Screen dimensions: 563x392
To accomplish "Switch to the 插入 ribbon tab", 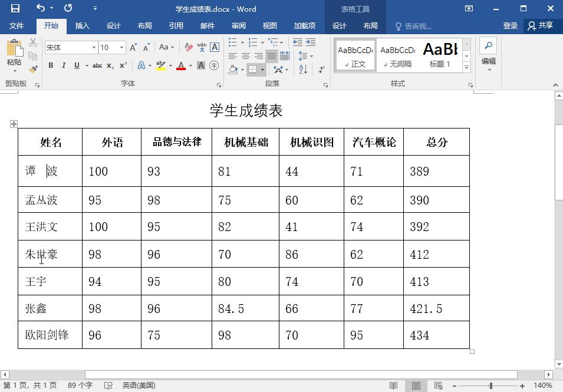I will pos(82,26).
